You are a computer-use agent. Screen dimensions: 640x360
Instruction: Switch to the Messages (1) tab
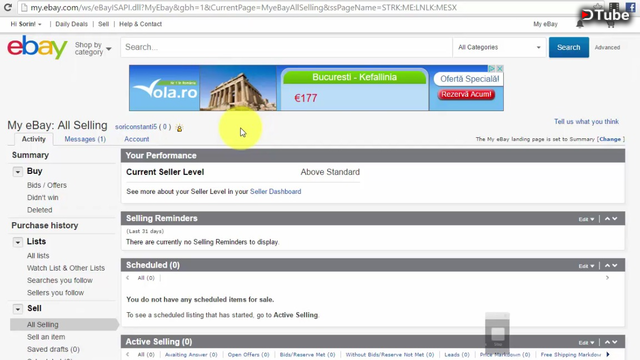click(x=85, y=139)
